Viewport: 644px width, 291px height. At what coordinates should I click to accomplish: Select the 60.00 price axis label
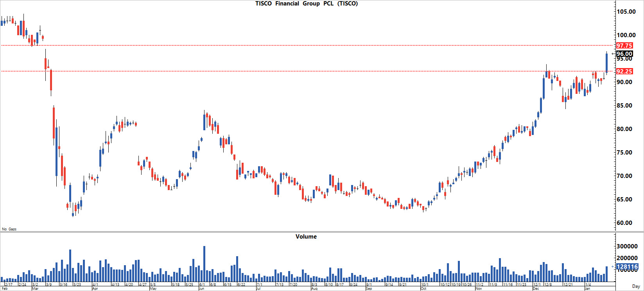click(624, 223)
